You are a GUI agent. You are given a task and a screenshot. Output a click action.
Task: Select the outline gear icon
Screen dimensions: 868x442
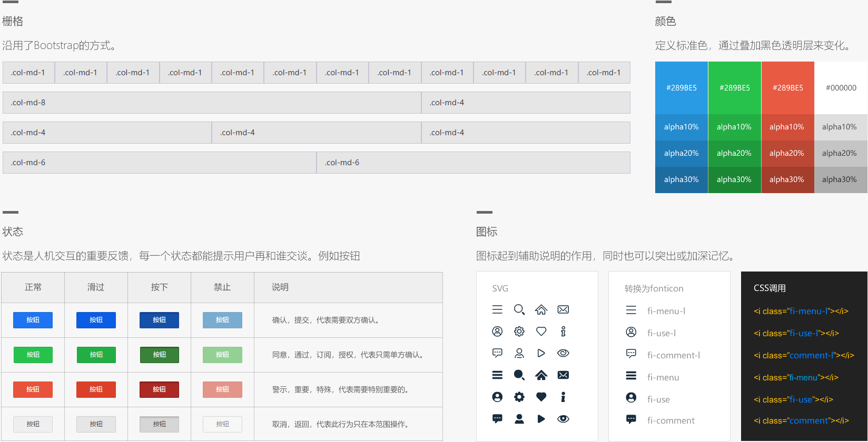[519, 331]
